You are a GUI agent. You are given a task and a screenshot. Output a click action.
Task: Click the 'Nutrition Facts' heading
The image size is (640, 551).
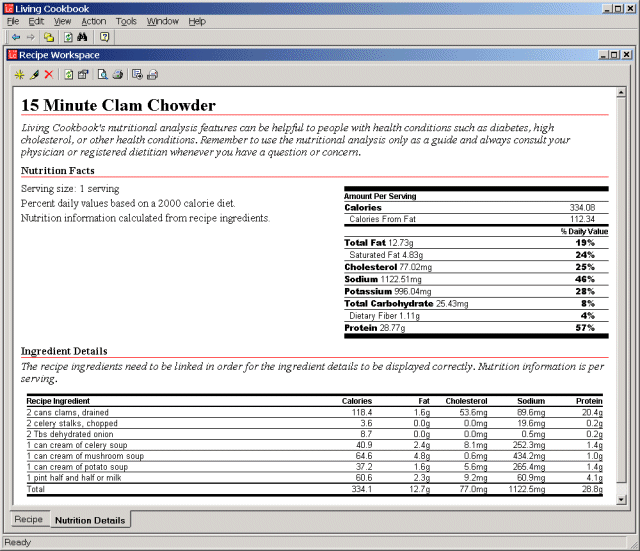click(58, 171)
